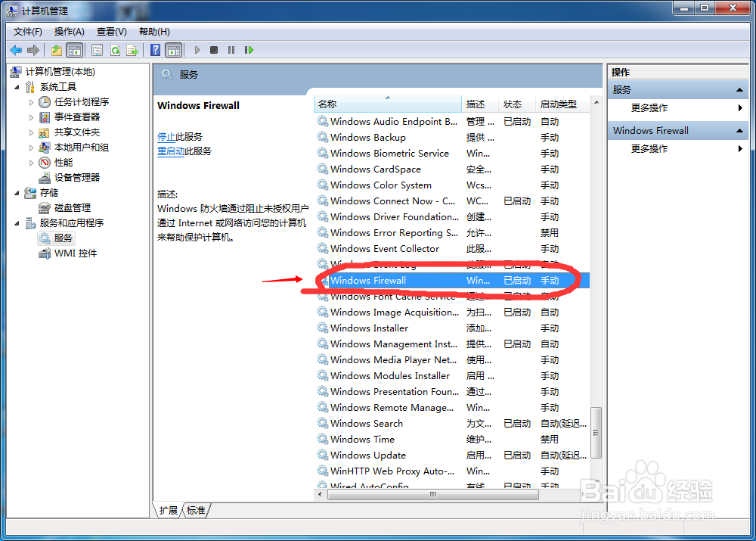Sort by the 名称 column header
This screenshot has width=756, height=541.
388,104
